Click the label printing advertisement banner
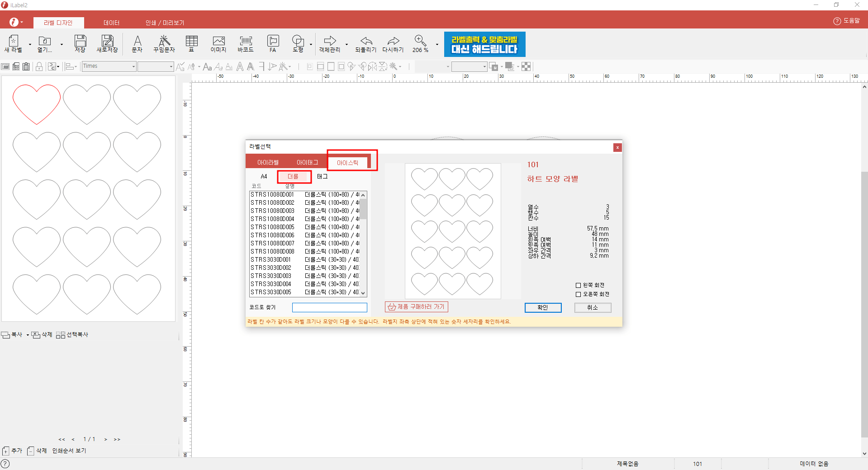868x470 pixels. 484,44
